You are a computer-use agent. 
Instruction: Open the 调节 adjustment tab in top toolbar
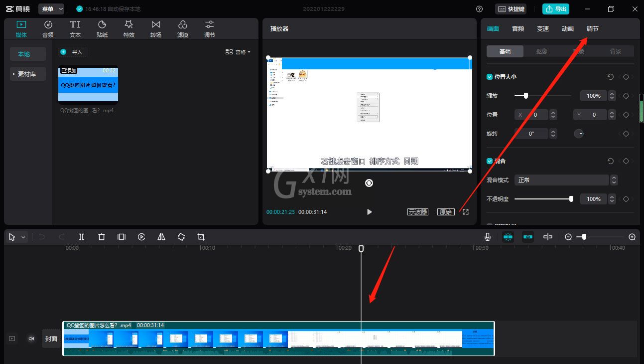210,29
